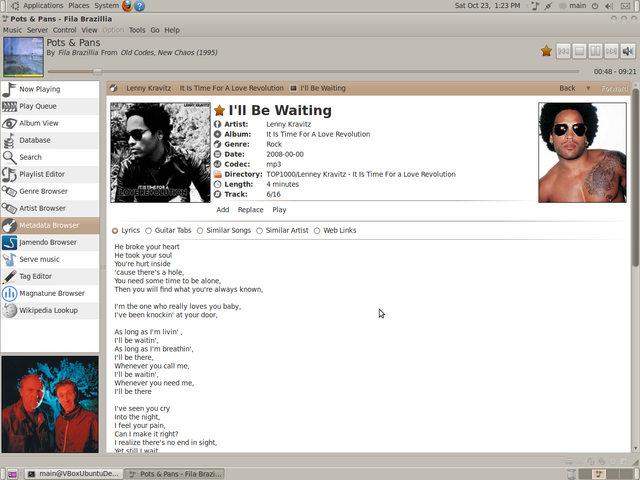
Task: Select the Lyrics radio button
Action: pyautogui.click(x=115, y=231)
